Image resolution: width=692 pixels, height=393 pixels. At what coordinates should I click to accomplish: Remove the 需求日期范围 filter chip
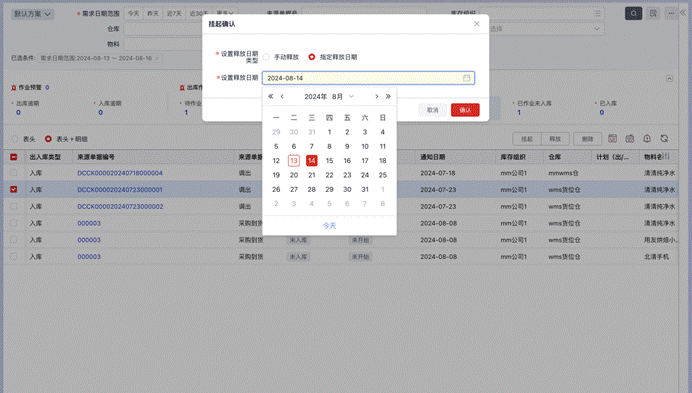[x=157, y=58]
